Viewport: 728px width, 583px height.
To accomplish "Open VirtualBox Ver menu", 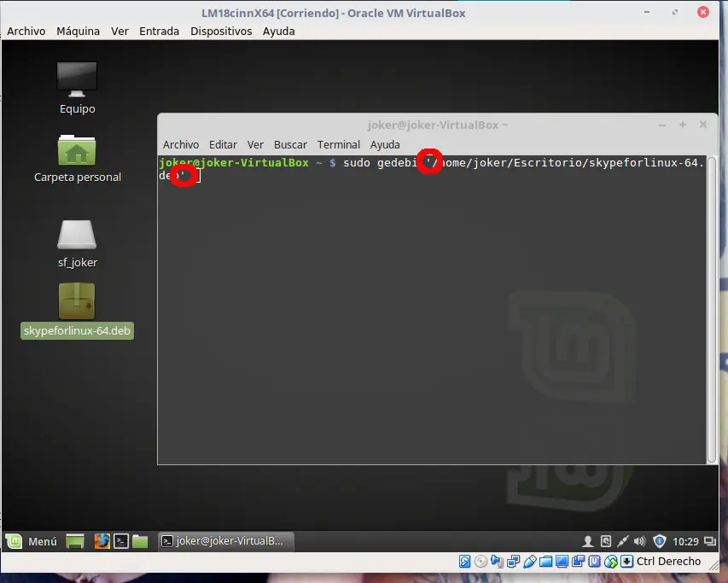I will [119, 31].
